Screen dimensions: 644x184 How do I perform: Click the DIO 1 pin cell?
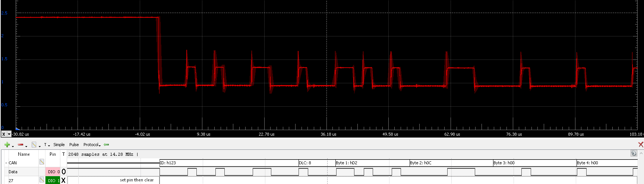coord(53,180)
